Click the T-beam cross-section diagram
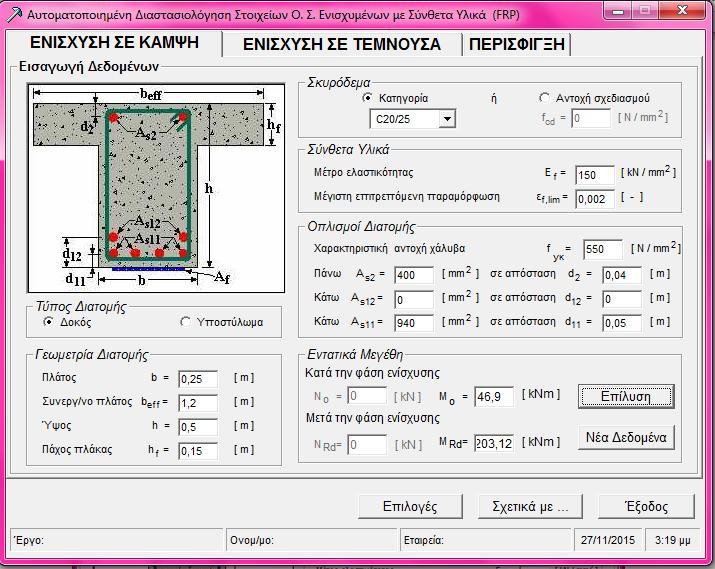Screen dimensions: 715x569 pos(156,188)
